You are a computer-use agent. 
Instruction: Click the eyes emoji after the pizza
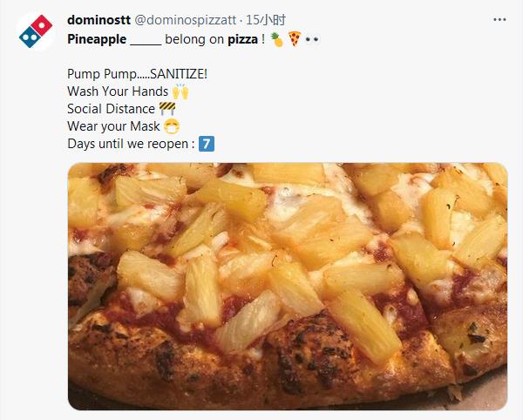pyautogui.click(x=312, y=39)
